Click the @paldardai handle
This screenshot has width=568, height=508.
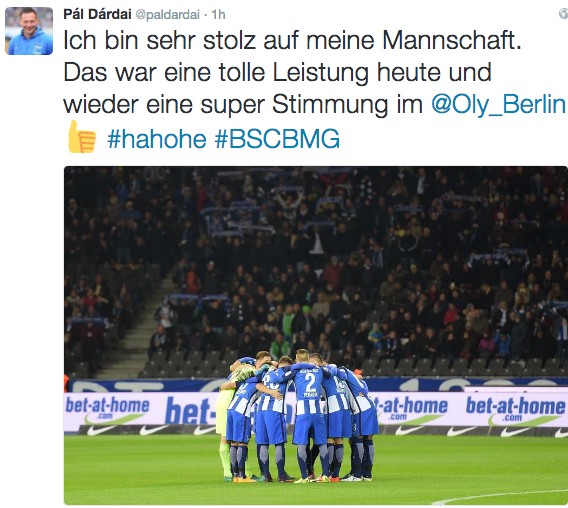(167, 14)
